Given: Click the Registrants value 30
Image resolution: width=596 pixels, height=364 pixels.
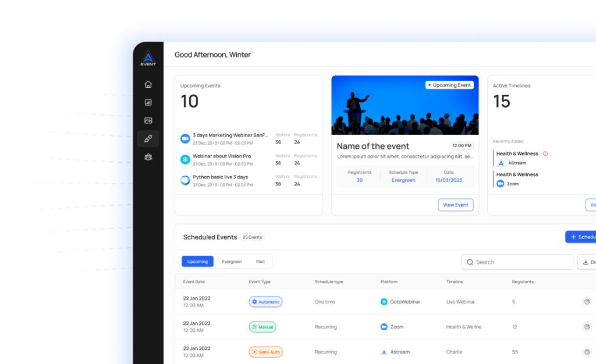Looking at the screenshot, I should click(360, 180).
